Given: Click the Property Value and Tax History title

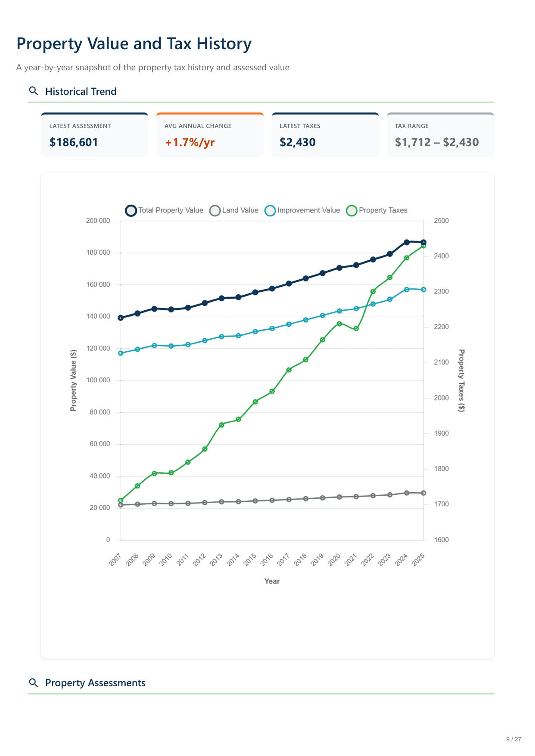Looking at the screenshot, I should (x=134, y=44).
